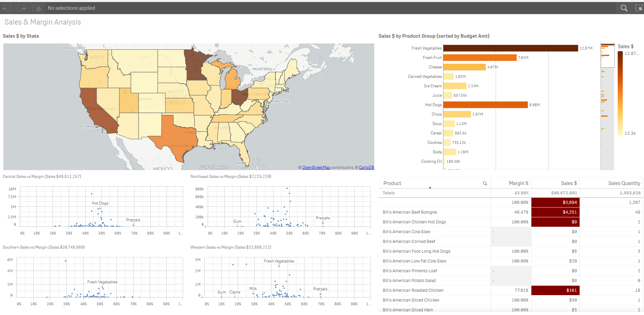This screenshot has width=644, height=315.
Task: Click the 77.01% margin cell
Action: tap(511, 290)
